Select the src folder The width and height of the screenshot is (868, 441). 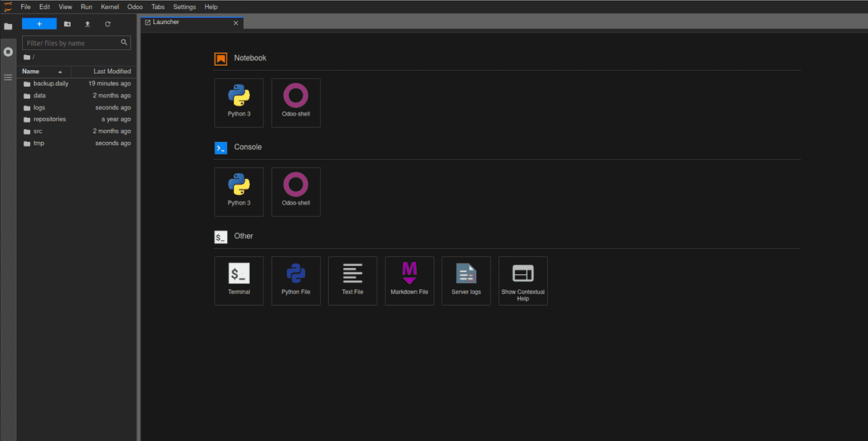pyautogui.click(x=76, y=131)
